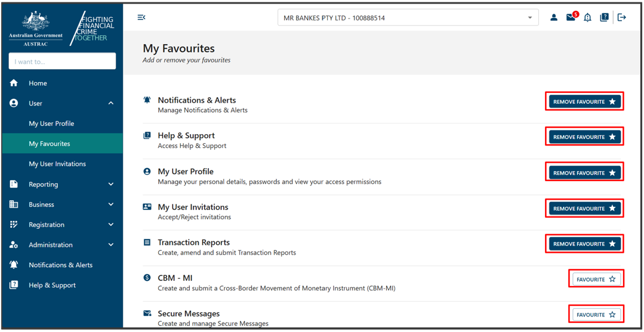Image resolution: width=644 pixels, height=332 pixels.
Task: Remove Transaction Reports from favourites
Action: pyautogui.click(x=584, y=244)
